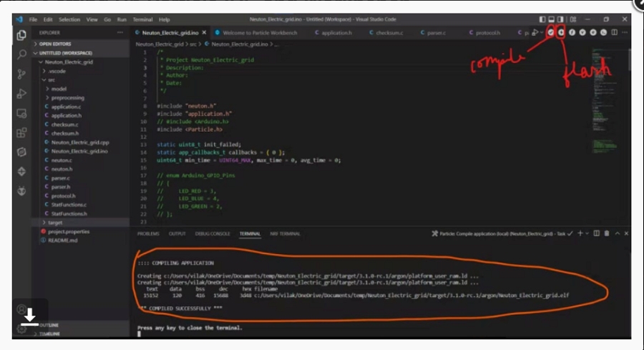Toggle the secondary sidebar layout button
This screenshot has height=350, width=644.
click(560, 19)
